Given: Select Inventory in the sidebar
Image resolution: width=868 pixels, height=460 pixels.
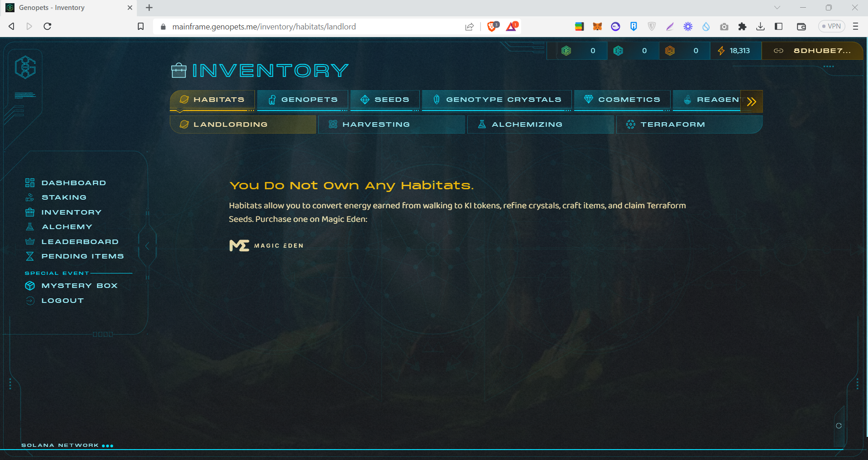Looking at the screenshot, I should (x=63, y=212).
